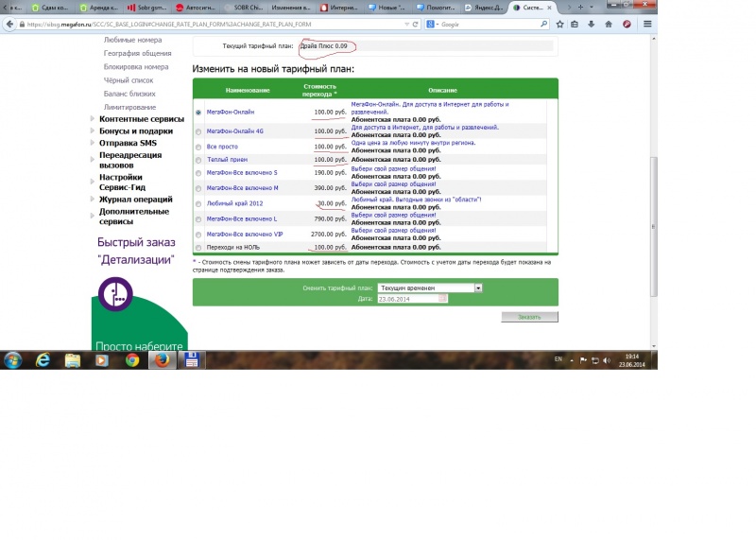Open the 'Сменить тарифный план' dropdown
756x540 pixels.
[x=430, y=287]
